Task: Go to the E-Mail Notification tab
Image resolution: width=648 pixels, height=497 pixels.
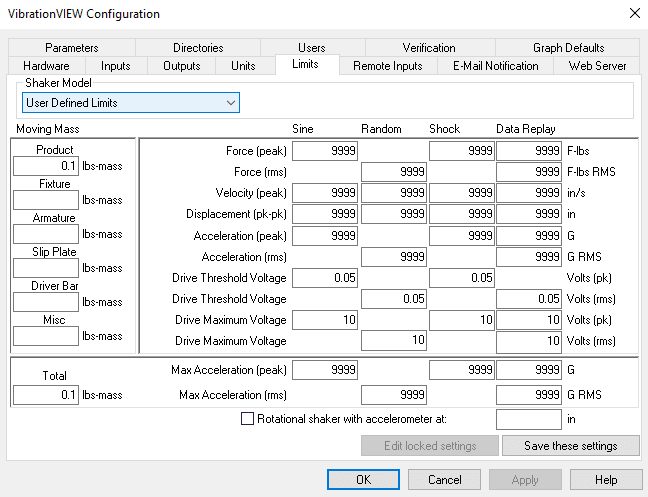Action: pos(496,66)
